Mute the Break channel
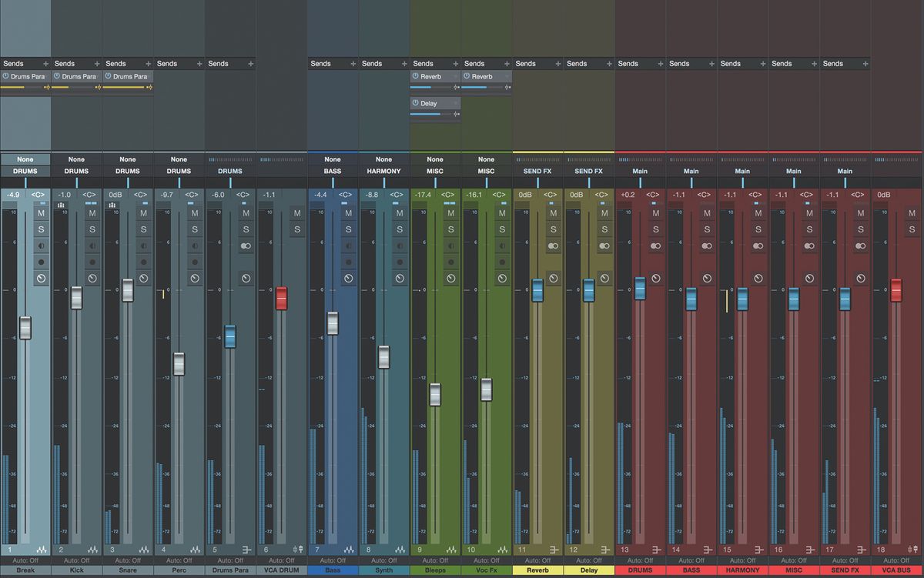 [41, 213]
